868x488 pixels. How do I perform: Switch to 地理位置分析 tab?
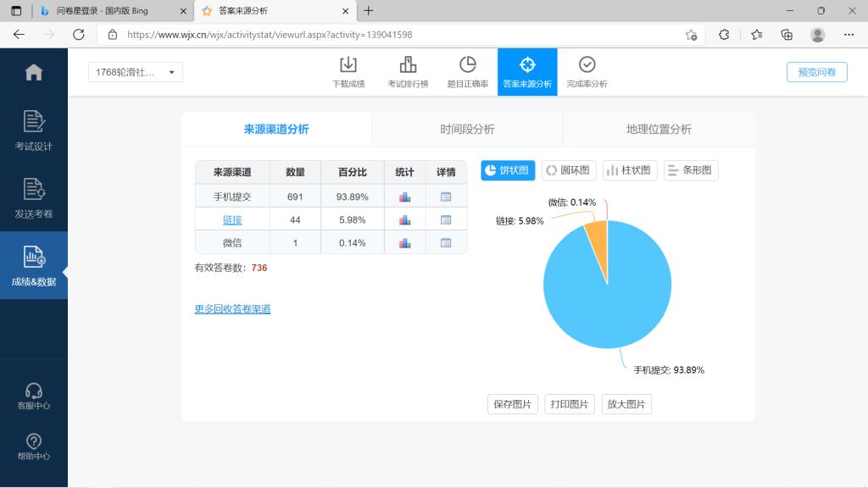tap(659, 130)
